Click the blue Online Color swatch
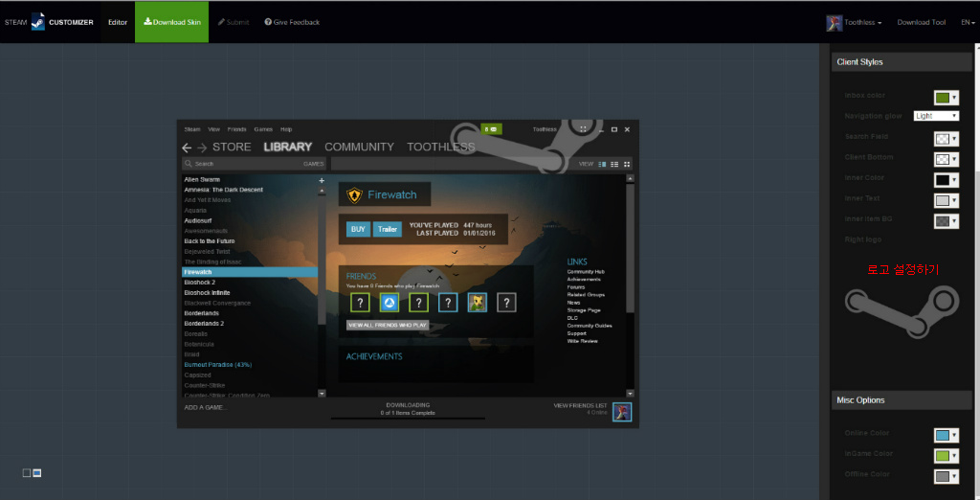 coord(942,436)
